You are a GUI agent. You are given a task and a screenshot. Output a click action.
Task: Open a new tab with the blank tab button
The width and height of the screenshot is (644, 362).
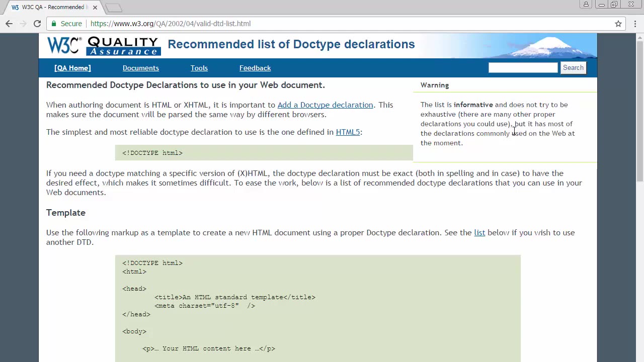click(x=114, y=8)
